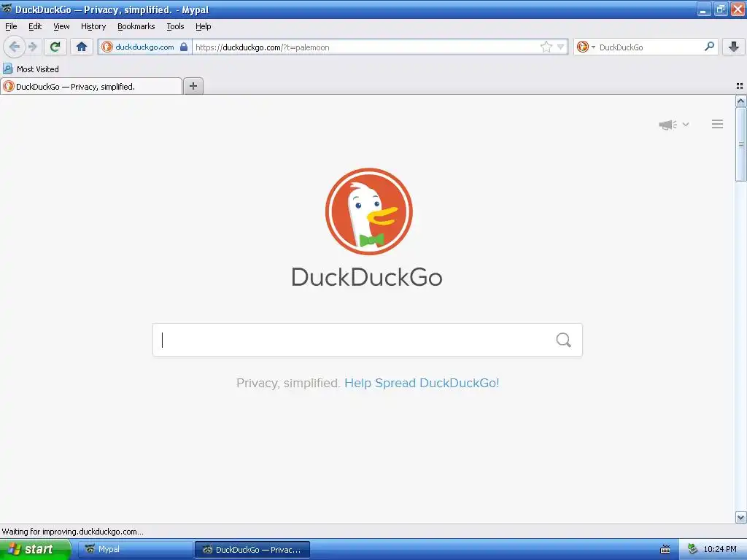Open the DuckDuckGo hamburger menu
Image resolution: width=747 pixels, height=560 pixels.
[718, 124]
